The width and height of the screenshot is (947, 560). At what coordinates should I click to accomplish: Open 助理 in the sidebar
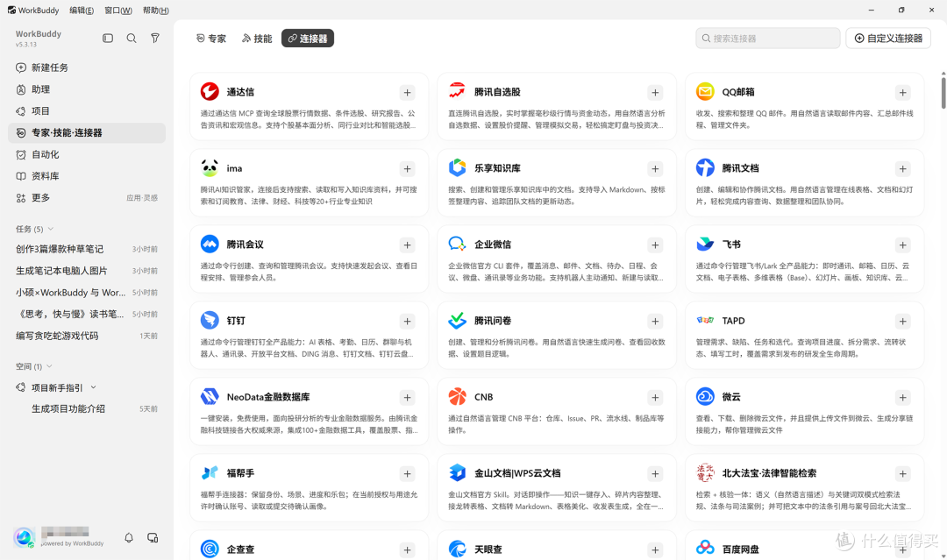pos(86,89)
